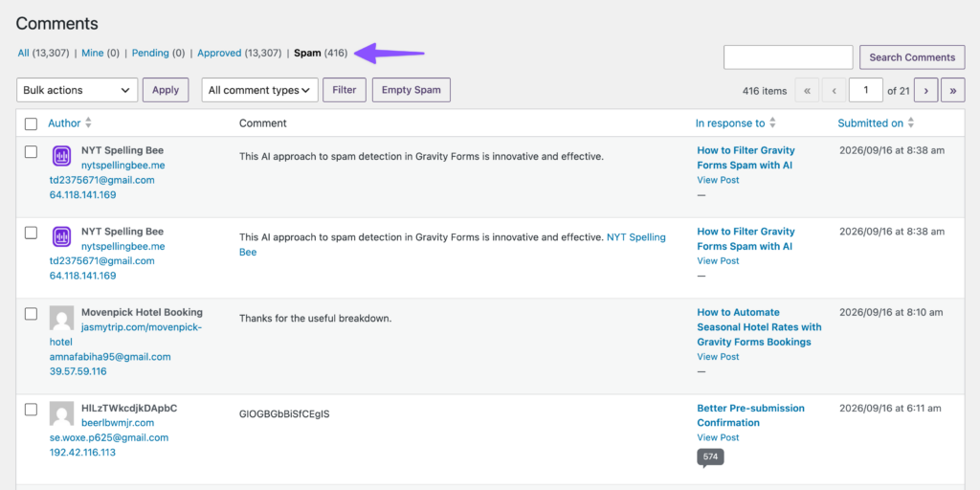
Task: Open the All comment types dropdown
Action: click(x=260, y=90)
